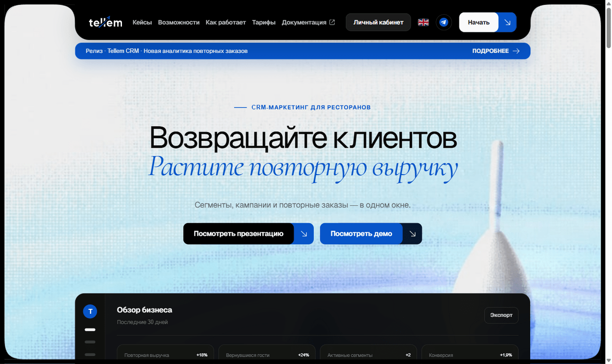Screen dimensions: 612x364
Task: Click the Повторная выручка card label
Action: click(147, 355)
